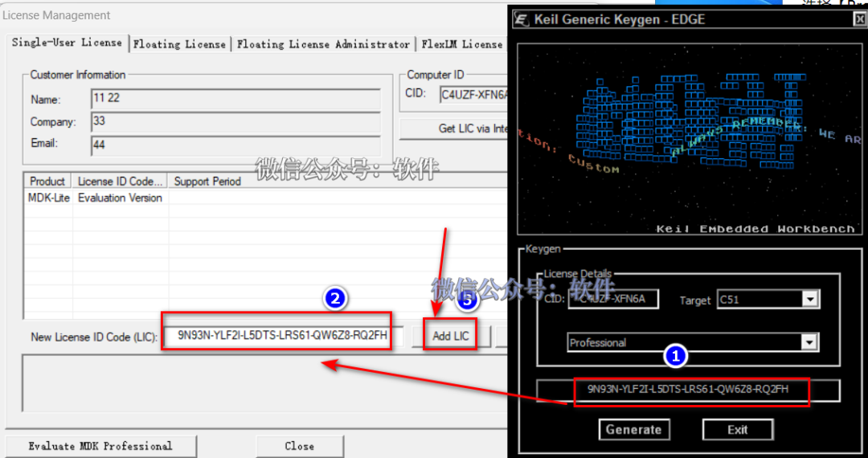The height and width of the screenshot is (458, 868).
Task: Click the generated license key field in the keygen
Action: click(688, 390)
